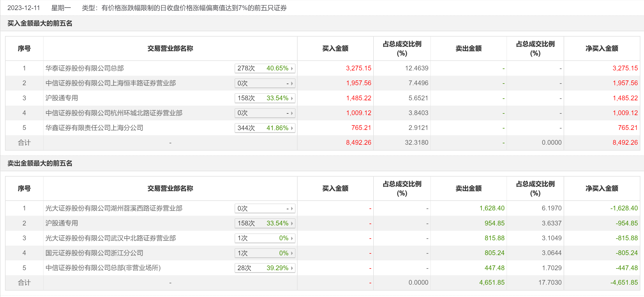Image resolution: width=644 pixels, height=297 pixels.
Task: Click arrow in 中信证券上海恒丰路 row's 0次 box
Action: [x=292, y=83]
